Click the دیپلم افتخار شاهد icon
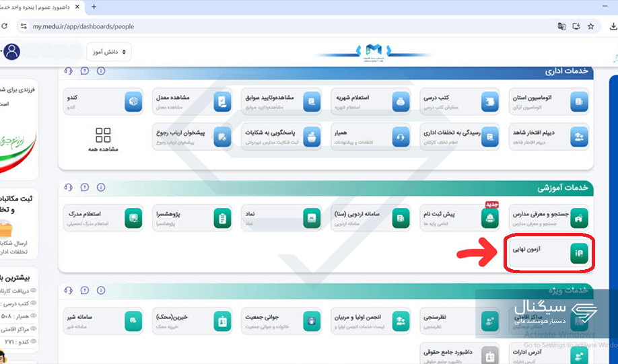Image resolution: width=618 pixels, height=364 pixels. point(579,137)
